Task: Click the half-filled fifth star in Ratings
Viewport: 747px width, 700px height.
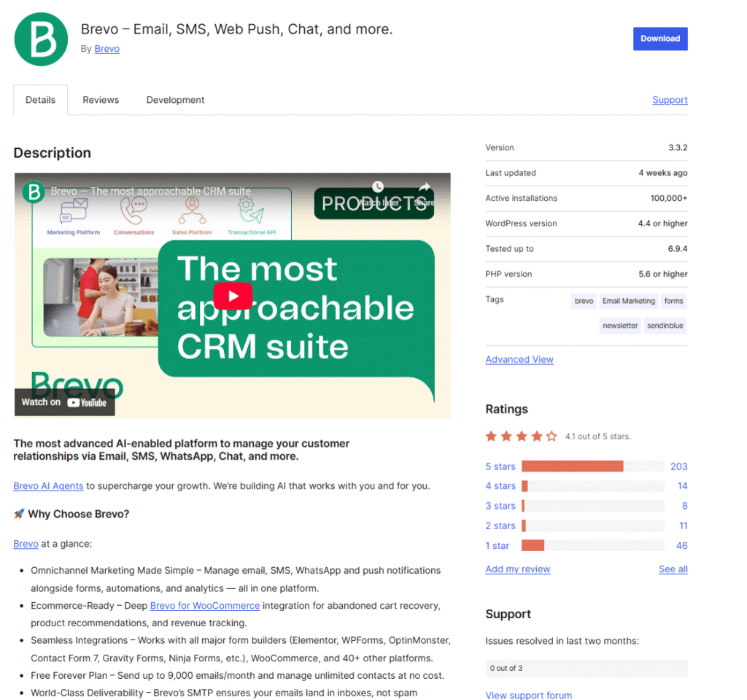Action: pyautogui.click(x=551, y=435)
